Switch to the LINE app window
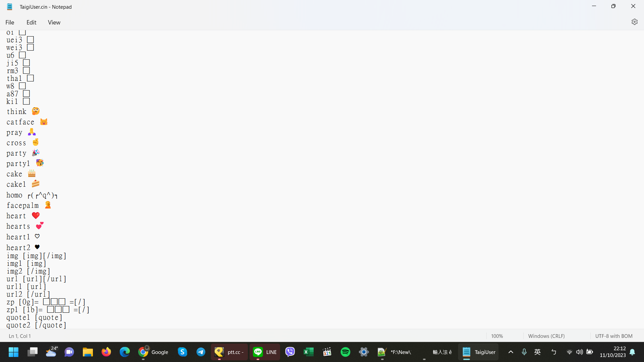 coord(265,352)
